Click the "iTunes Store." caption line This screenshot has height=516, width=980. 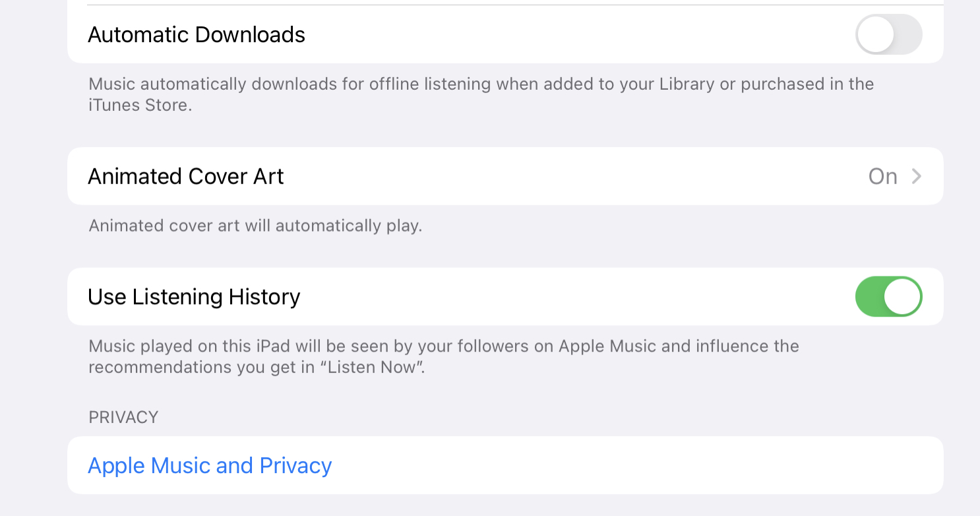tap(140, 105)
